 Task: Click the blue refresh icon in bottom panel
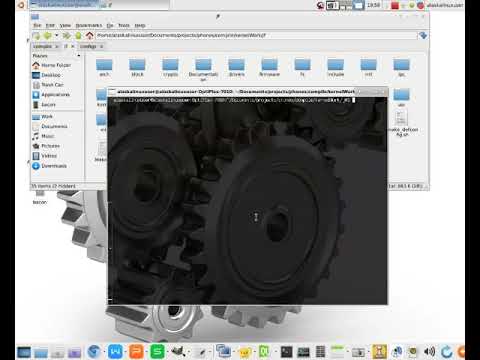[x=447, y=351]
